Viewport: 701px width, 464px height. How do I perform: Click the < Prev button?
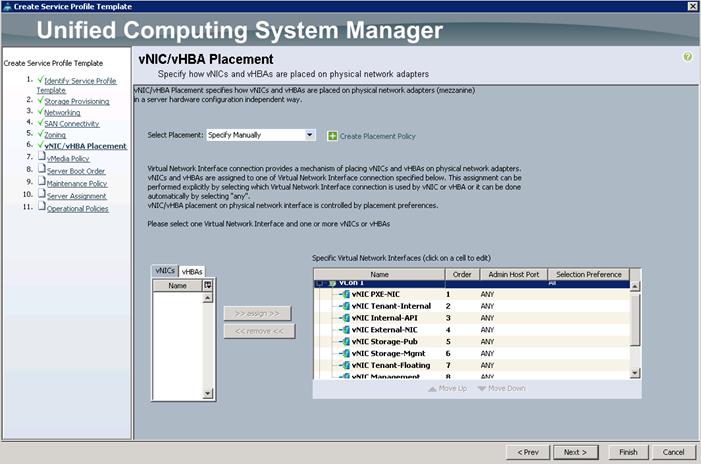[x=528, y=452]
